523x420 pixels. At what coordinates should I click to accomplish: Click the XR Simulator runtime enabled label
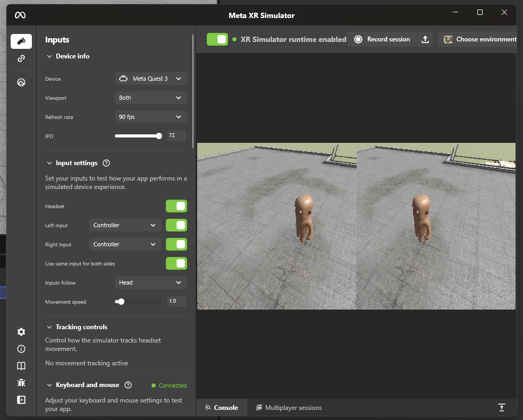click(x=293, y=39)
